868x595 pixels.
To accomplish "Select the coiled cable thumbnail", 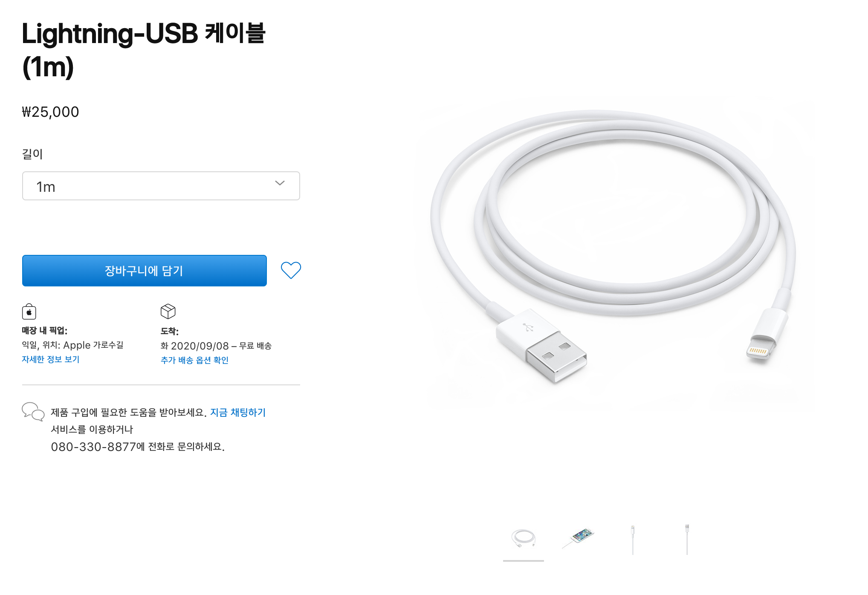I will tap(524, 538).
